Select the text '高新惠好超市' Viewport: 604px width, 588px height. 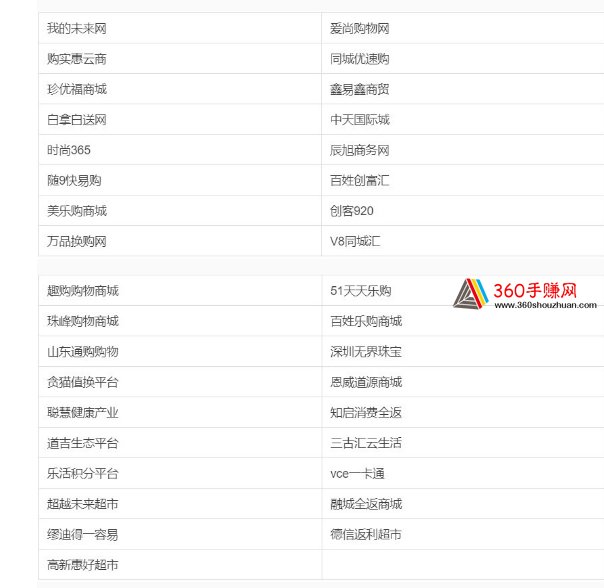coord(83,564)
